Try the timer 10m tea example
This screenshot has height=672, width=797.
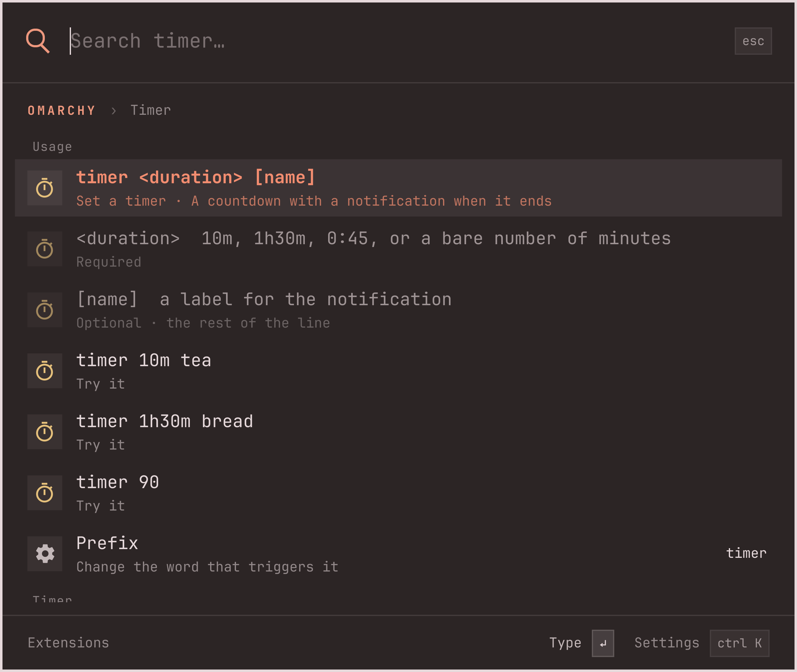pyautogui.click(x=398, y=371)
